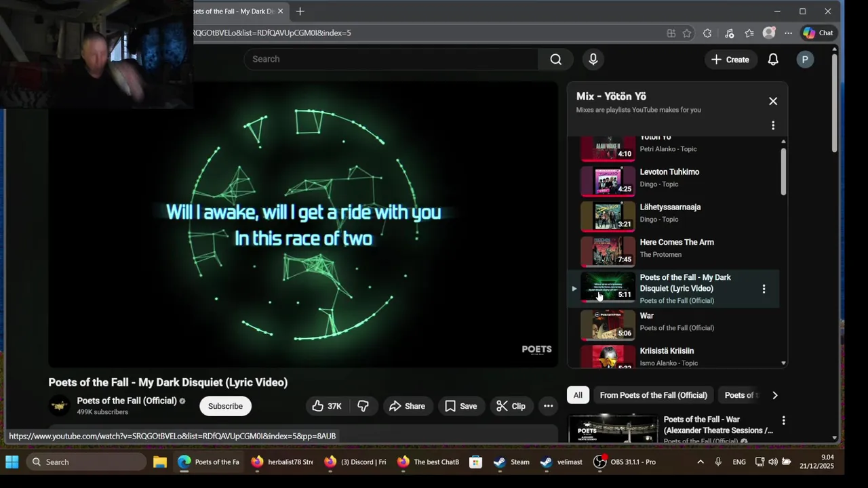This screenshot has width=868, height=488.
Task: Click the lyric video player area
Action: [303, 224]
